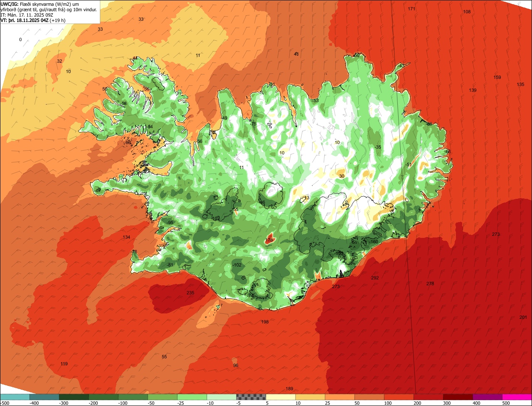This screenshot has height=406, width=532.
Task: Click the flux value 292 on the map
Action: 375,278
